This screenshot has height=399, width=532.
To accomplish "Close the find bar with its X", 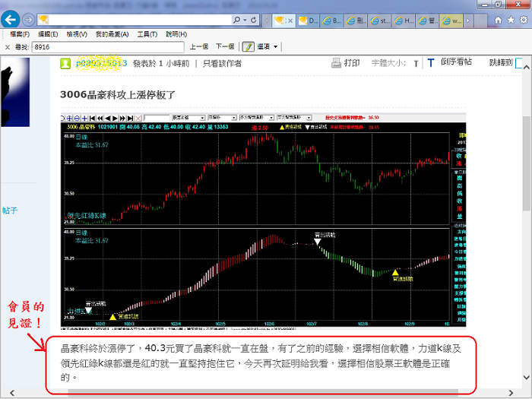I will [7, 47].
